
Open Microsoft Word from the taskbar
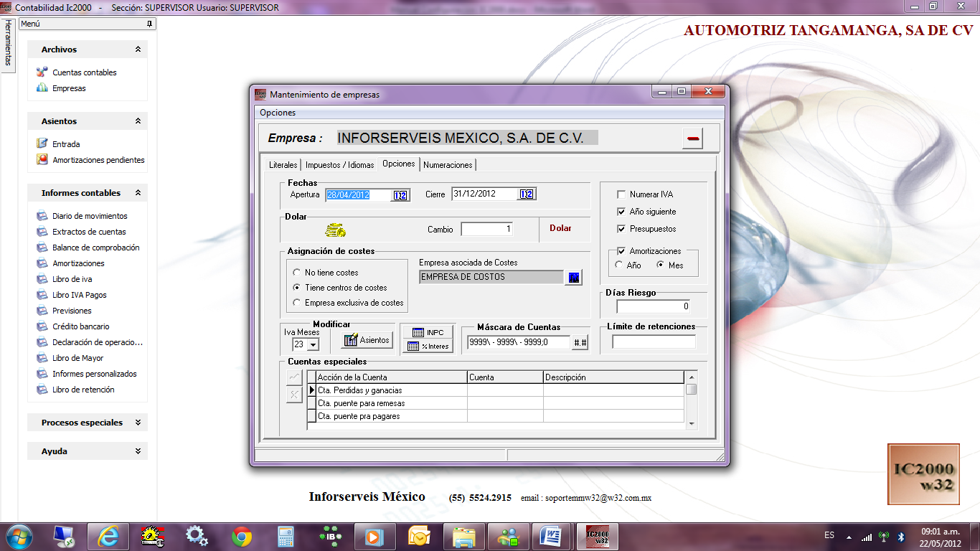pos(552,537)
